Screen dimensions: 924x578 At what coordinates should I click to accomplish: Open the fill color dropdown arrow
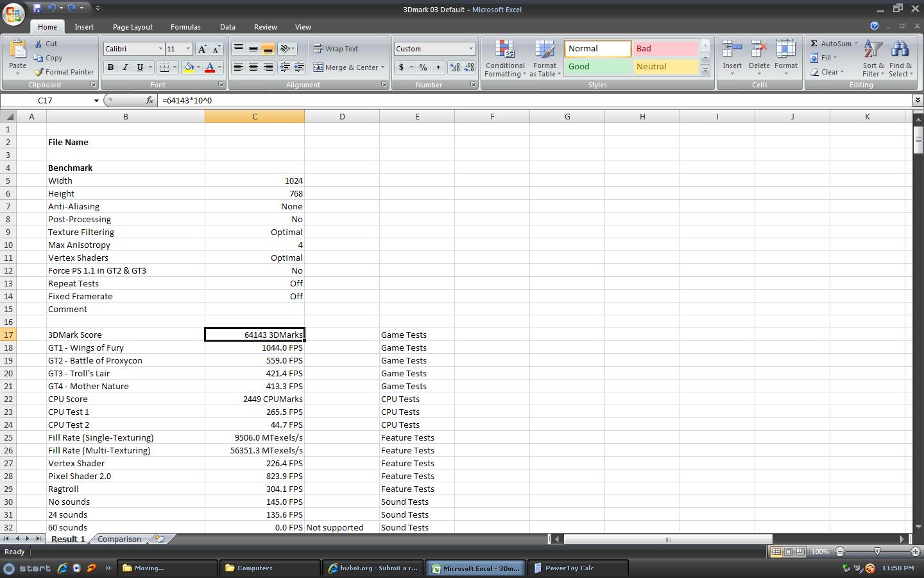click(x=198, y=67)
